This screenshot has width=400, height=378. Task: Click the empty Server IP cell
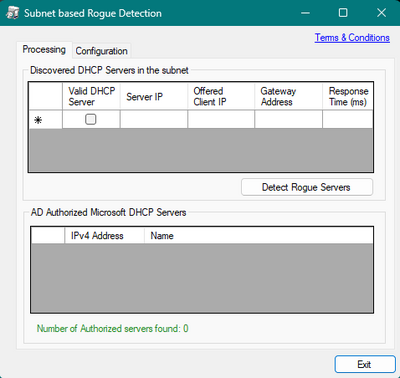pyautogui.click(x=154, y=119)
